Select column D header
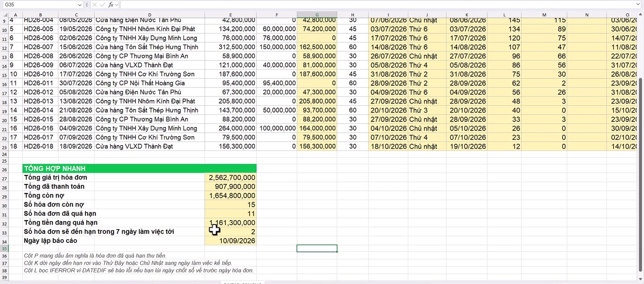 coord(149,15)
